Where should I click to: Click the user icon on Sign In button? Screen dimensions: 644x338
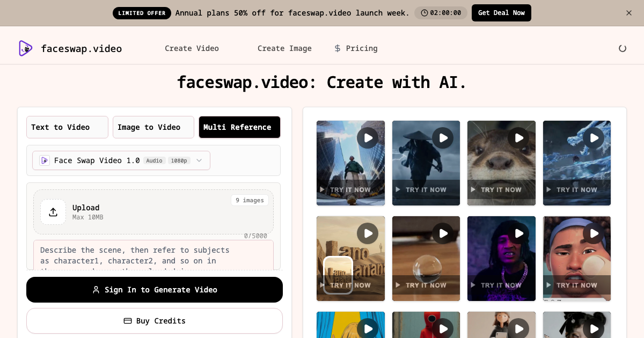(96, 290)
